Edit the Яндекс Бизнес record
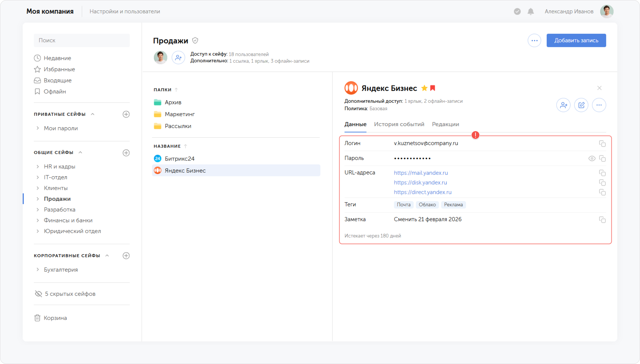This screenshot has width=640, height=364. [581, 105]
